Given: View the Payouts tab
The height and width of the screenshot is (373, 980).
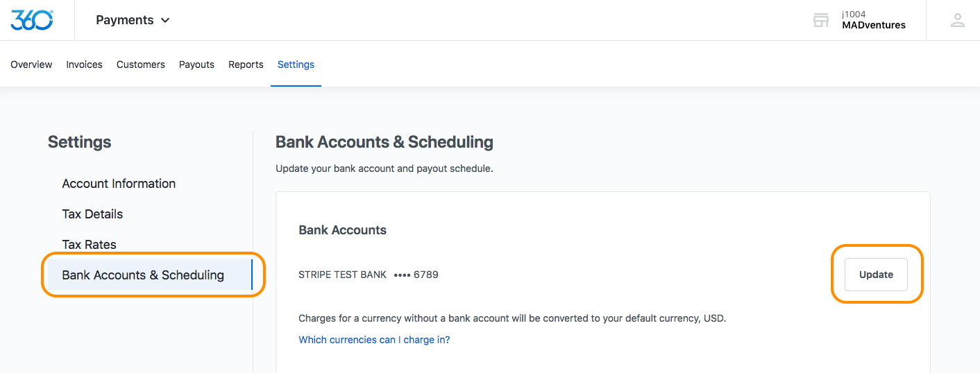Looking at the screenshot, I should (x=196, y=64).
